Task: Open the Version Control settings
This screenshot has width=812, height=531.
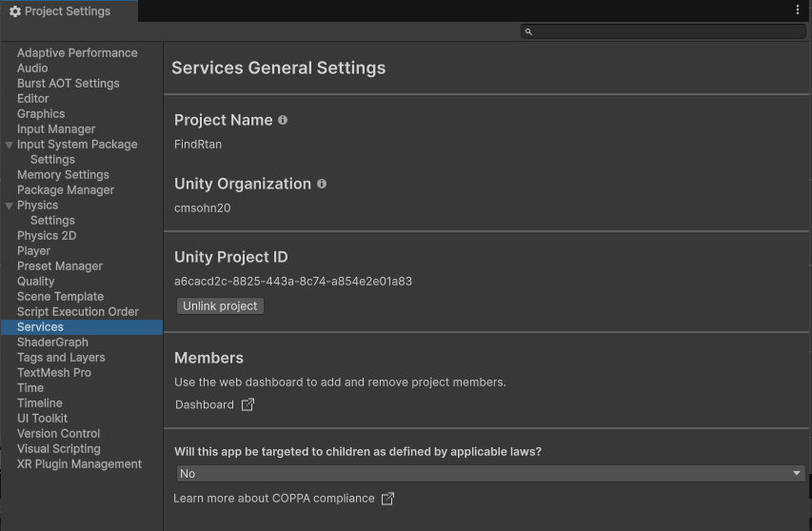Action: click(58, 434)
